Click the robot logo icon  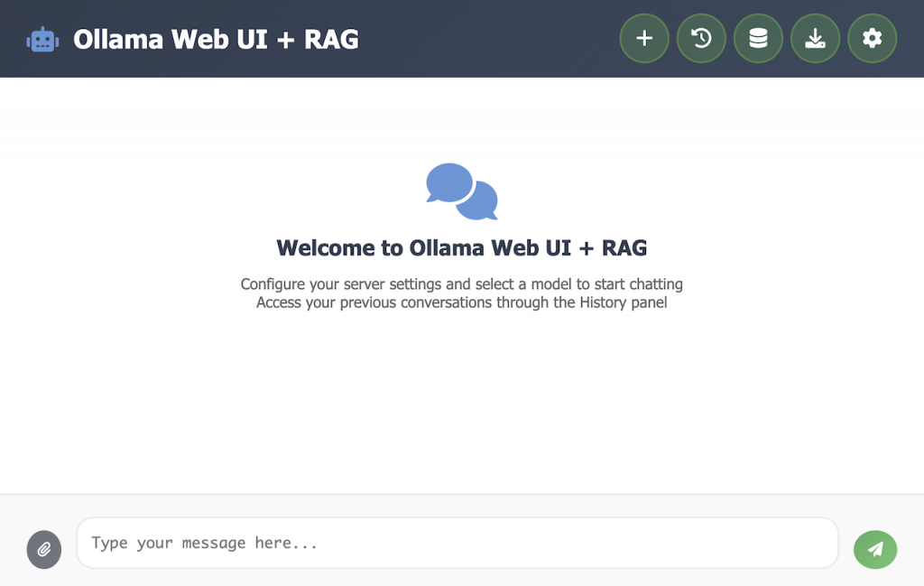click(x=42, y=40)
